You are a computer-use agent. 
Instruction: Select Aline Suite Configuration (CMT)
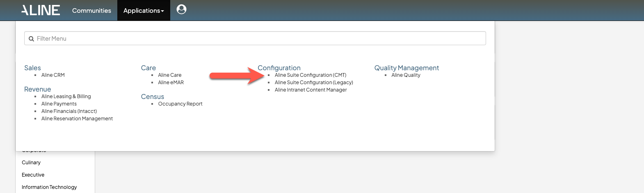click(x=311, y=75)
